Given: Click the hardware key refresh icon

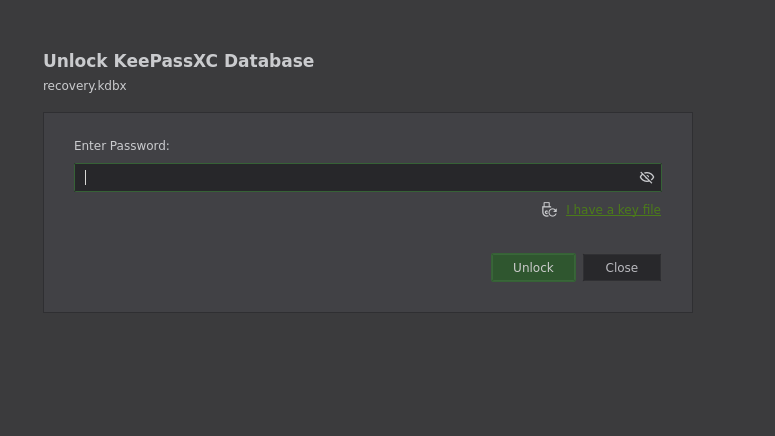Looking at the screenshot, I should tap(549, 210).
